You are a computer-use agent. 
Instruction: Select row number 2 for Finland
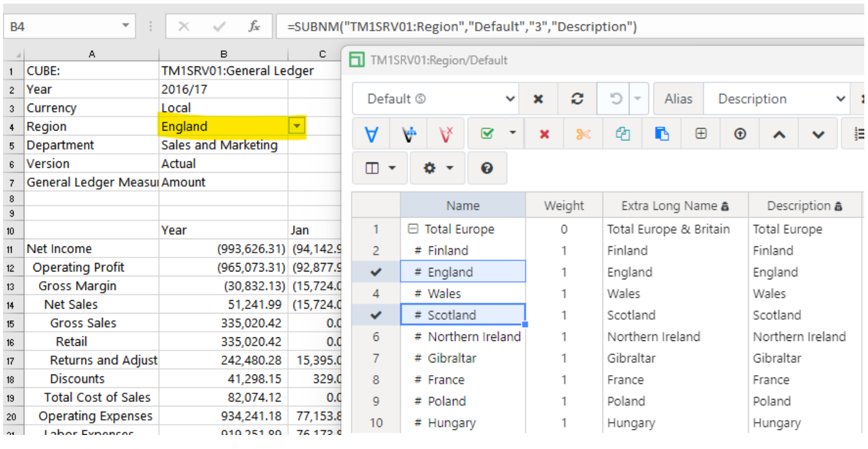(x=376, y=251)
